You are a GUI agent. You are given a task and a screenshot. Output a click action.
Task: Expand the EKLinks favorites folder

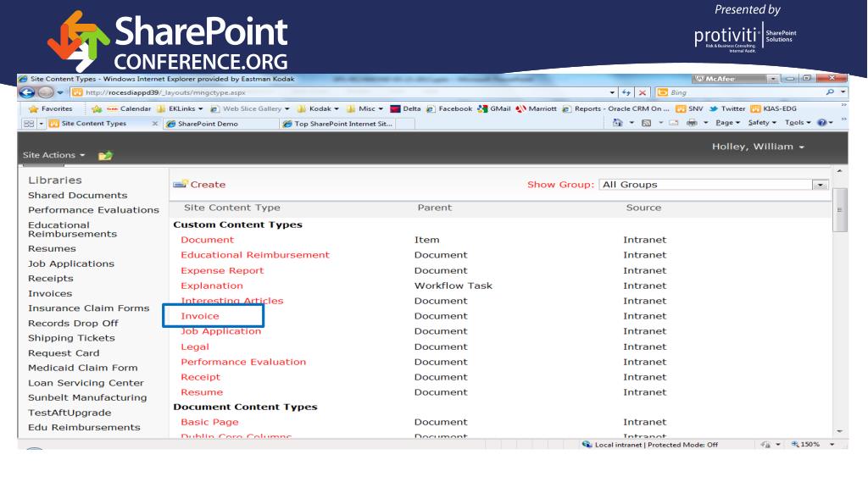tap(180, 108)
